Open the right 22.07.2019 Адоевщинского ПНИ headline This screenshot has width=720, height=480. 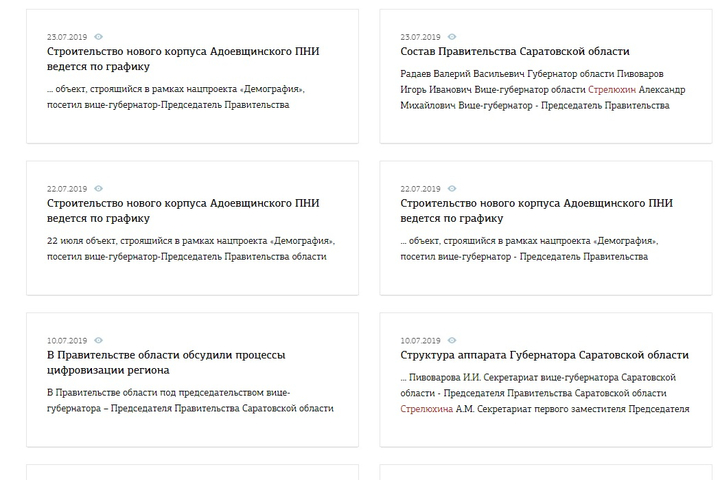[x=536, y=210]
